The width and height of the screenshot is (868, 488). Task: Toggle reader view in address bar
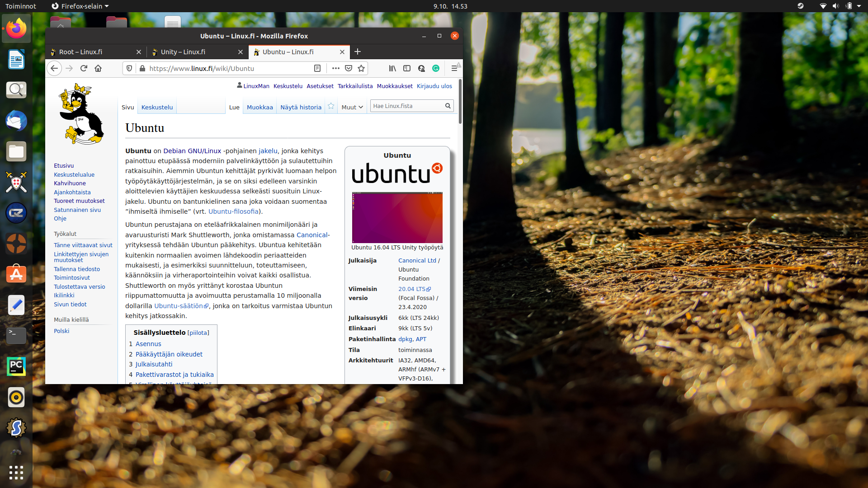[x=317, y=68]
